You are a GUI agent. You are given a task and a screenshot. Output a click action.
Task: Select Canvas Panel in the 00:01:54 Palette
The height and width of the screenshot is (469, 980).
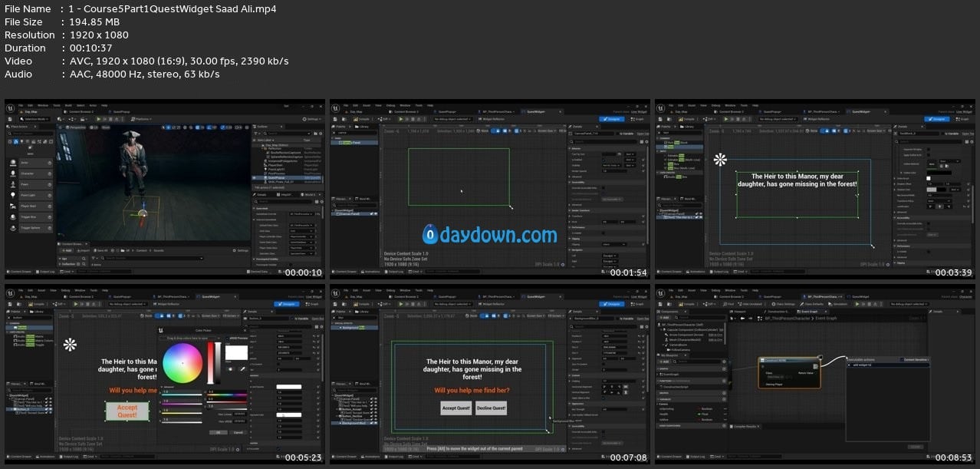[354, 144]
